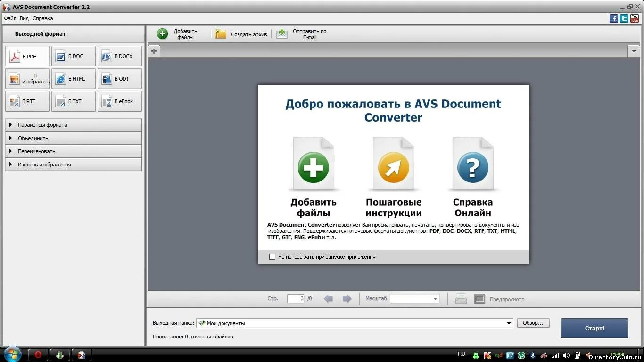Click the 'Старт!' button

click(x=594, y=328)
